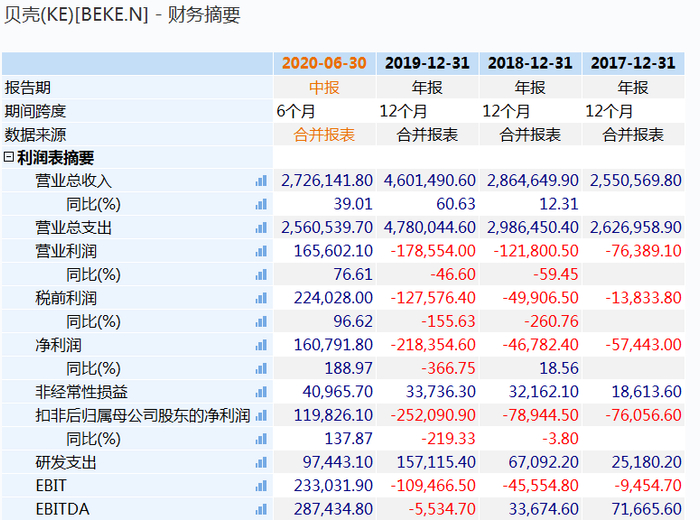Click EBITDA value 71,665.60

click(646, 509)
